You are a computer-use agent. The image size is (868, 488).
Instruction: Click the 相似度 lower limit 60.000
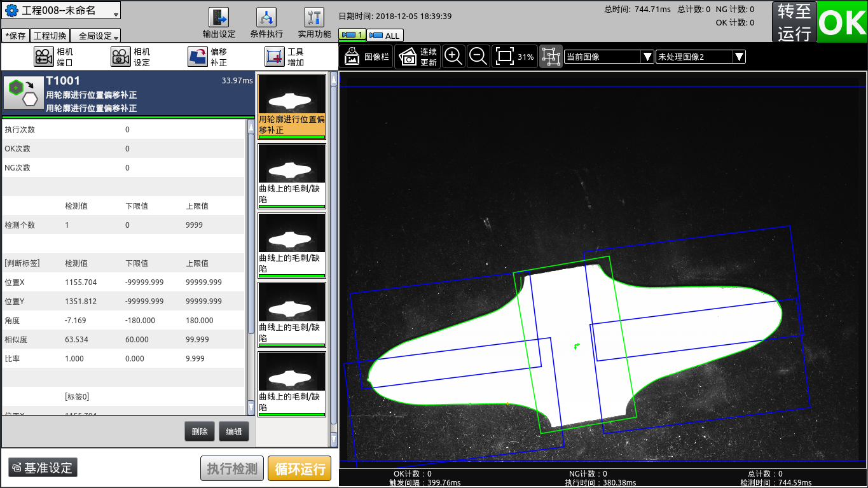click(137, 339)
